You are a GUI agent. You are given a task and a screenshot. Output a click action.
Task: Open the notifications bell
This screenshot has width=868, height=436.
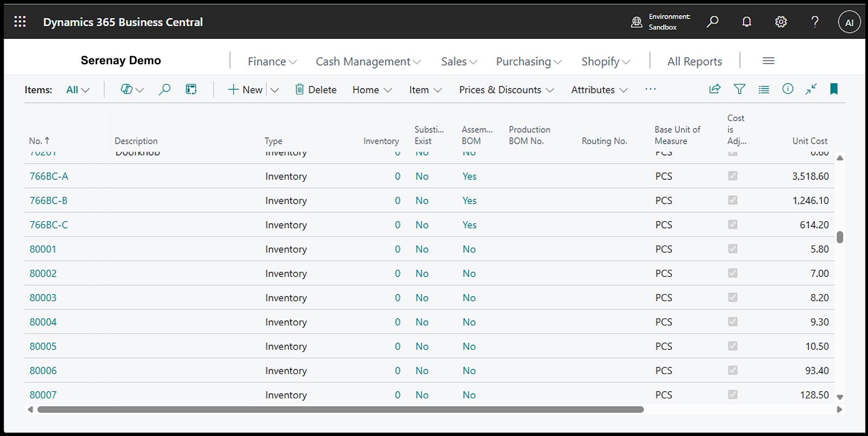click(746, 22)
